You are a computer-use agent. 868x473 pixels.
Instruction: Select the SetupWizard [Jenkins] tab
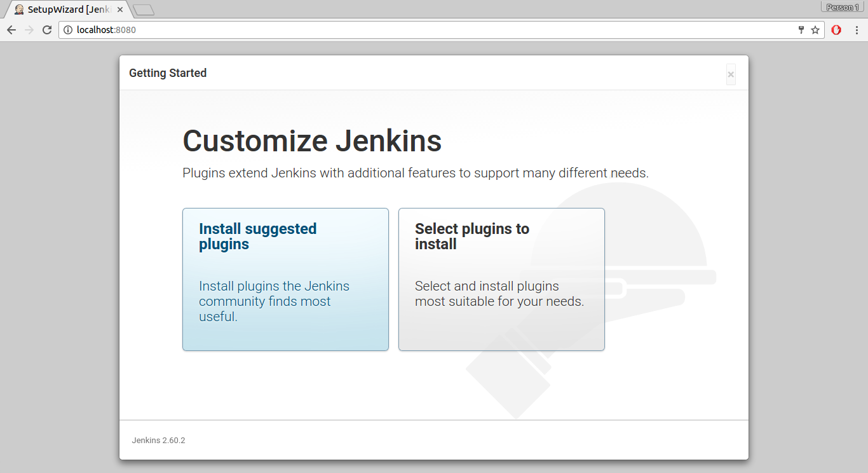[67, 10]
